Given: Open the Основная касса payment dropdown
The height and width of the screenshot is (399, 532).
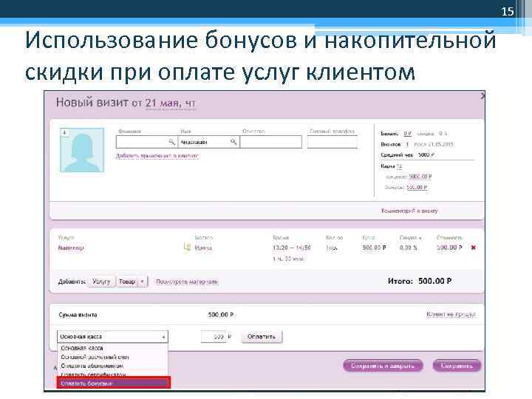Looking at the screenshot, I should 112,337.
